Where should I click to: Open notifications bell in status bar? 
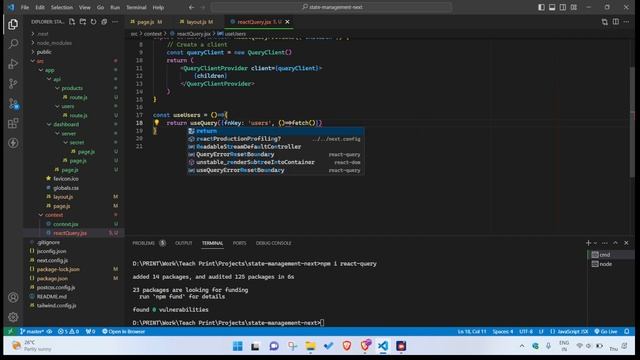coord(627,331)
